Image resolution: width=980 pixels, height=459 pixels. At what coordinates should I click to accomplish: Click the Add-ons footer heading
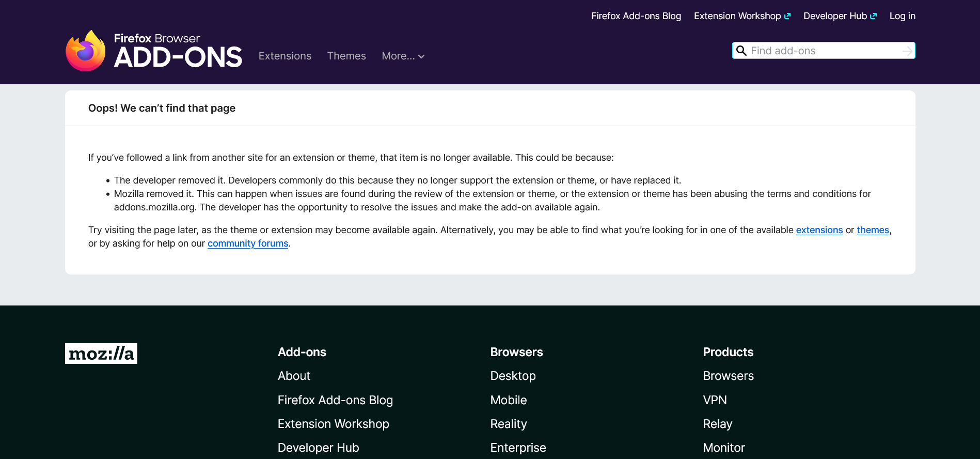coord(302,352)
